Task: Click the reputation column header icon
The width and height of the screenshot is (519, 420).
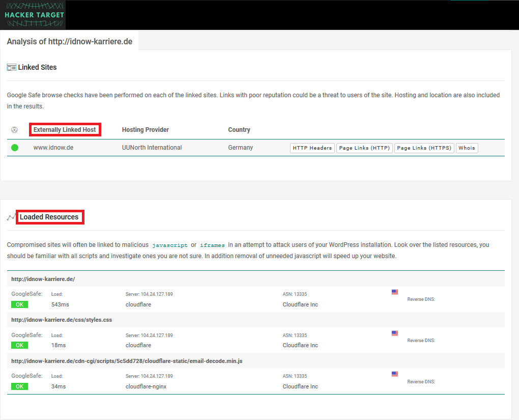Action: [x=14, y=130]
